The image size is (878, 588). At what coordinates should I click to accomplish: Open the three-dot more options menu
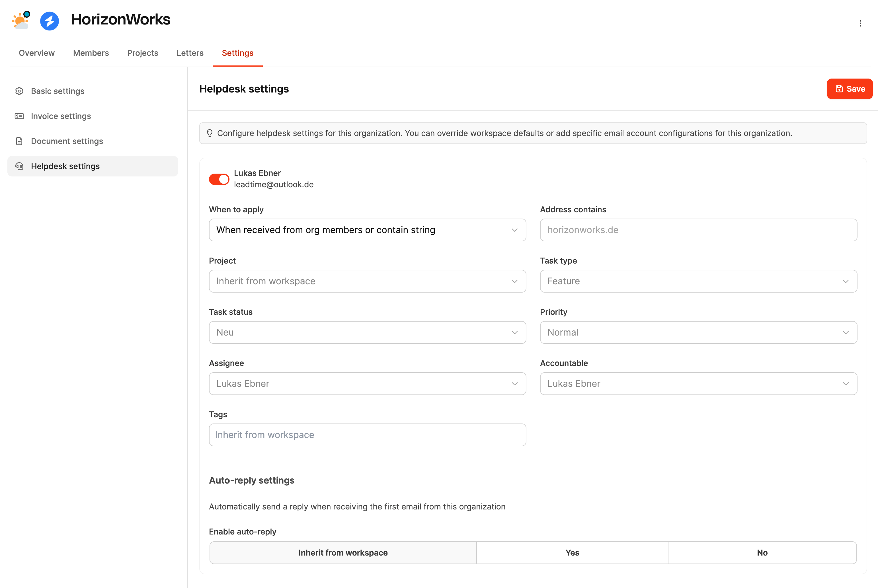point(860,23)
